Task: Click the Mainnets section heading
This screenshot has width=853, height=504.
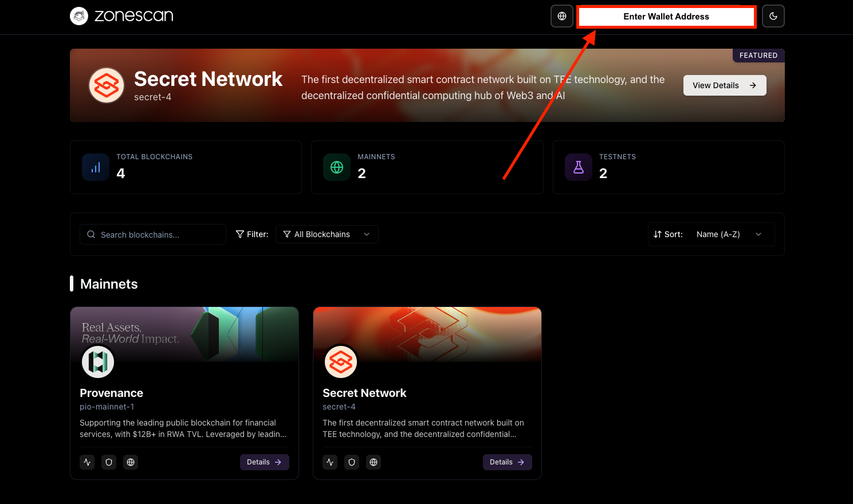Action: [x=109, y=284]
